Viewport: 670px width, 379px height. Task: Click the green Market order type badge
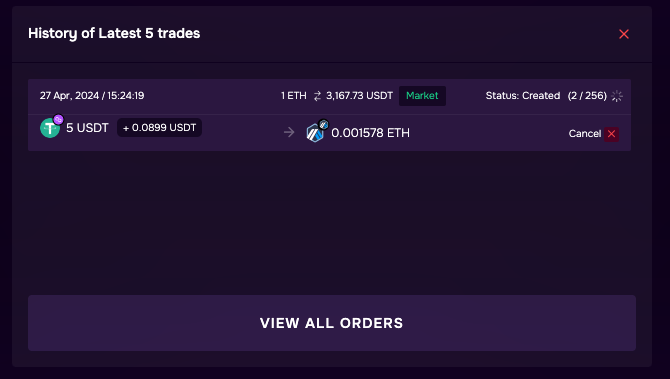click(422, 96)
